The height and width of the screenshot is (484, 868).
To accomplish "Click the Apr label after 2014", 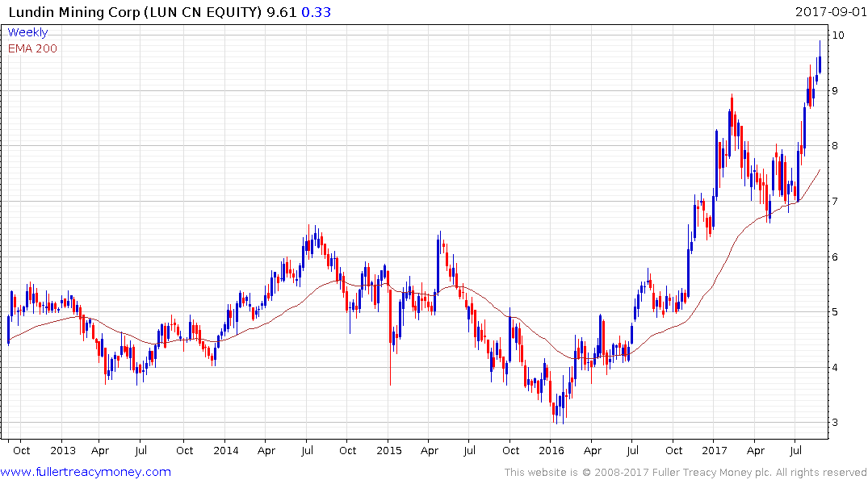I will tap(266, 450).
